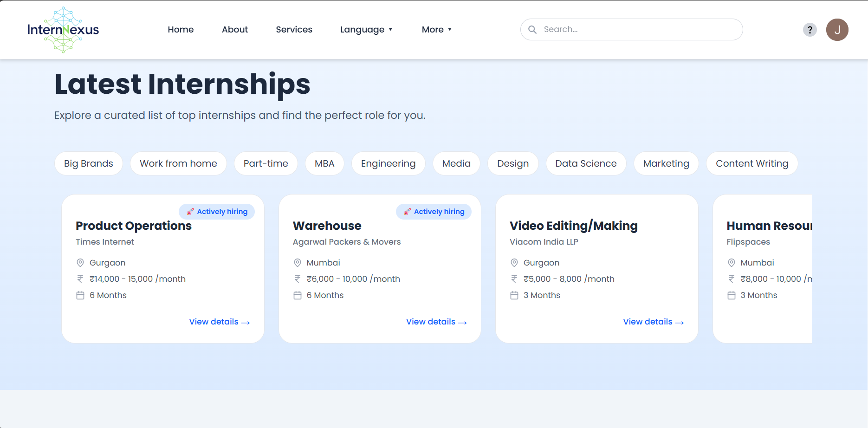This screenshot has width=868, height=428.
Task: Click the Latest Internships heading
Action: pyautogui.click(x=182, y=84)
